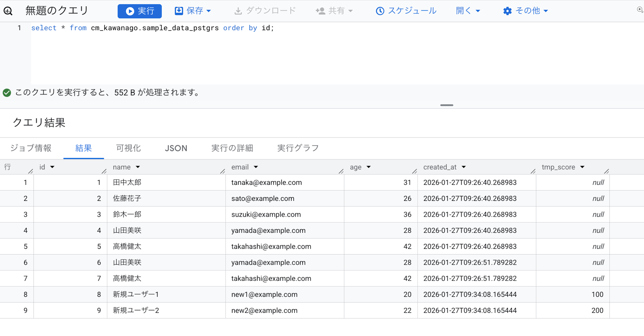
Task: Click the zoom icon at top right
Action: point(639,10)
